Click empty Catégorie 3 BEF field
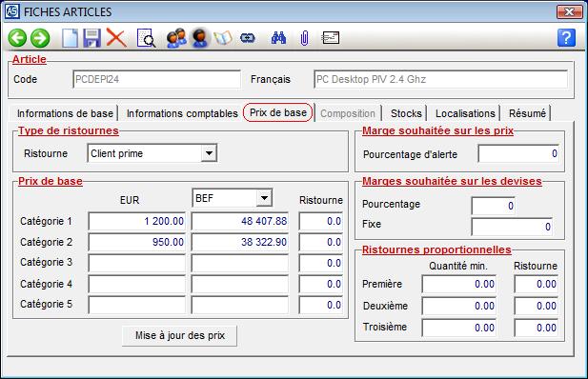This screenshot has width=588, height=379. tap(240, 263)
